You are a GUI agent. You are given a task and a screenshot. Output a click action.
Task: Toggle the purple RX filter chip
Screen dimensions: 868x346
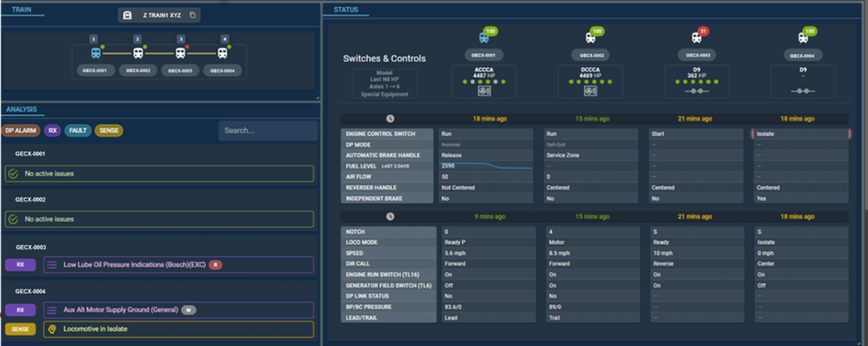tap(52, 131)
